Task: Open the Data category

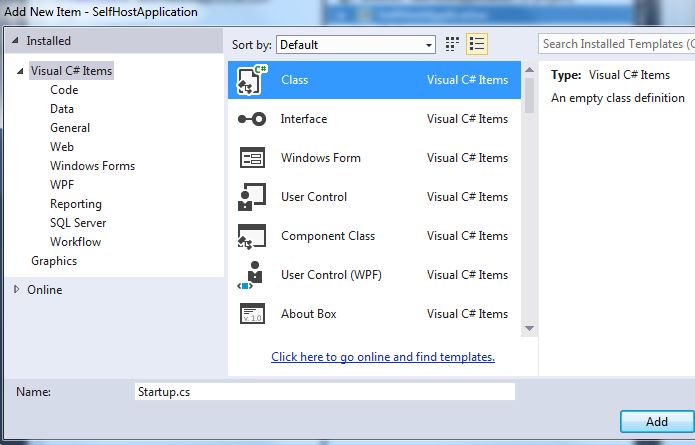Action: pos(62,109)
